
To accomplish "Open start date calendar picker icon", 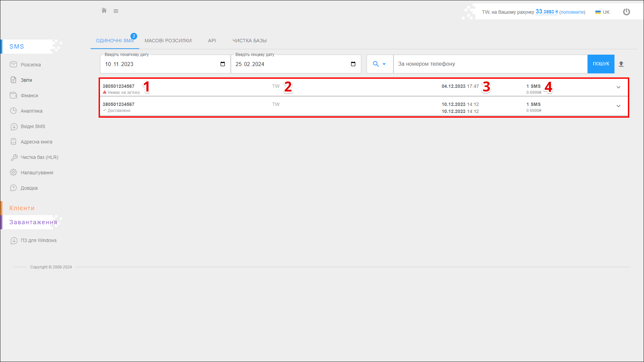I will (223, 64).
